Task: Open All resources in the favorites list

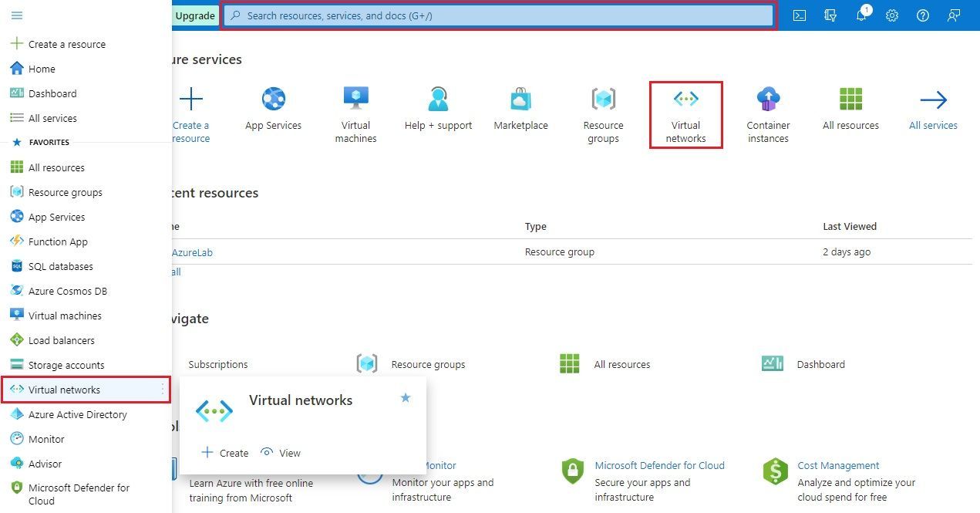Action: tap(56, 167)
